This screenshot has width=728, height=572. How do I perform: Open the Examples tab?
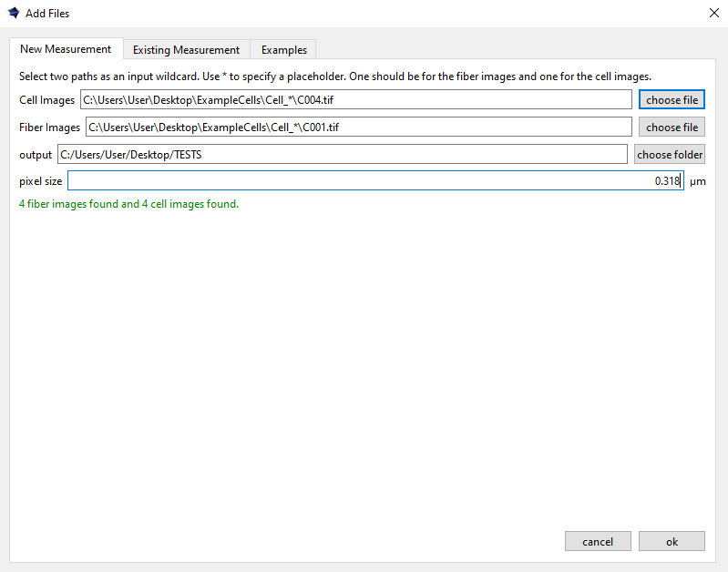(283, 50)
